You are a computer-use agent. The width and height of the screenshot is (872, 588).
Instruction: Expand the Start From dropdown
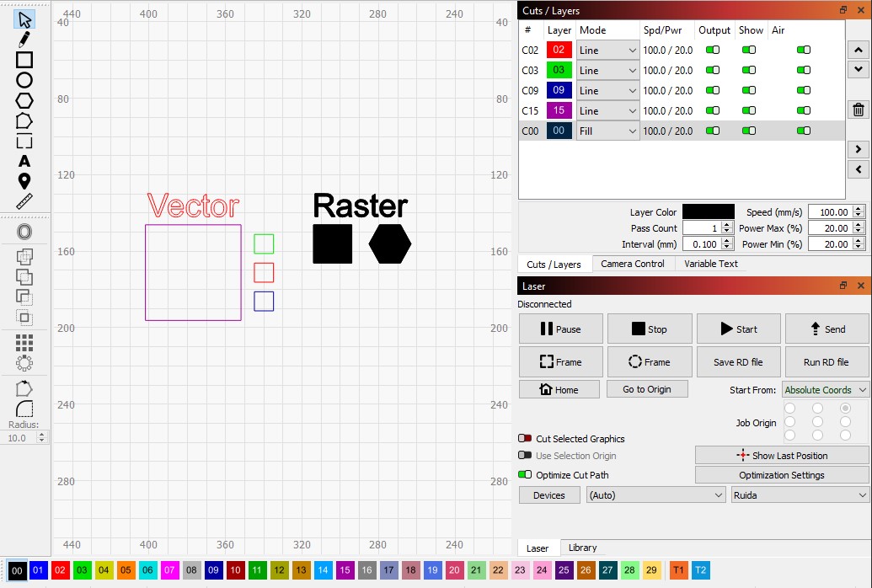coord(825,389)
